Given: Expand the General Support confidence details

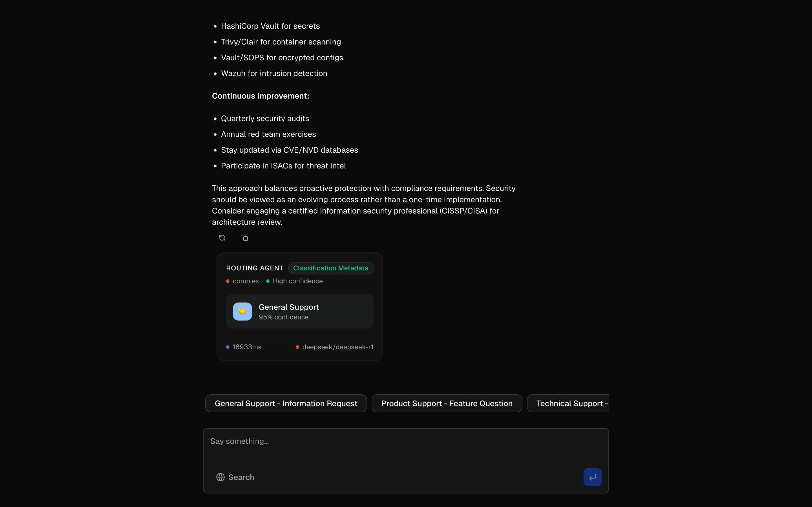Looking at the screenshot, I should (300, 311).
